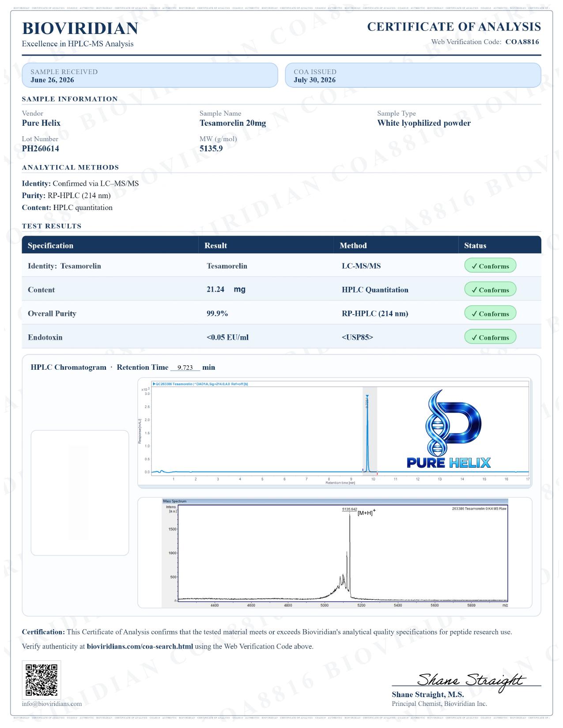Click the empty vial photo placeholder box
The width and height of the screenshot is (563, 728).
tap(80, 493)
